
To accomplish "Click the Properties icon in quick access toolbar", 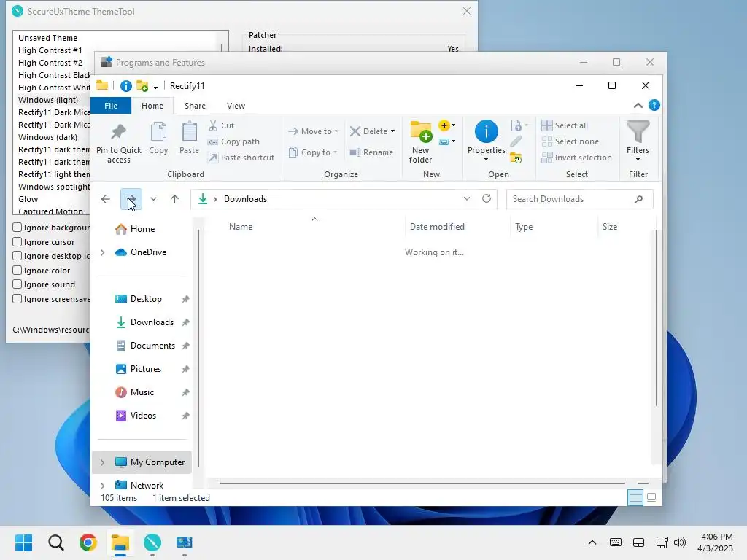I will point(125,86).
